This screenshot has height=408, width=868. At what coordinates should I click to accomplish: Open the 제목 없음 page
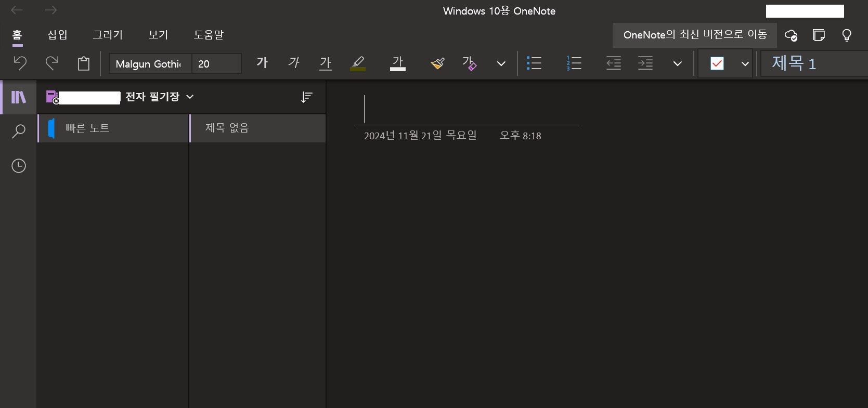(x=257, y=128)
